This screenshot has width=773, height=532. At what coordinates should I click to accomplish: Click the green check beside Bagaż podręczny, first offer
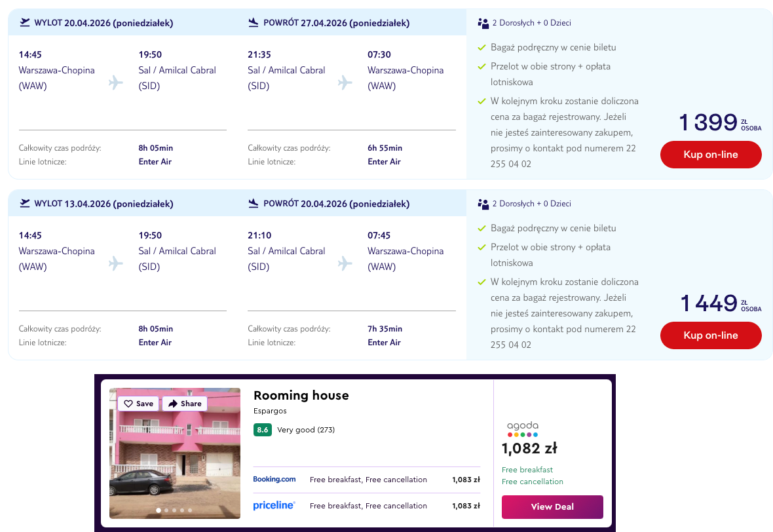[x=482, y=47]
